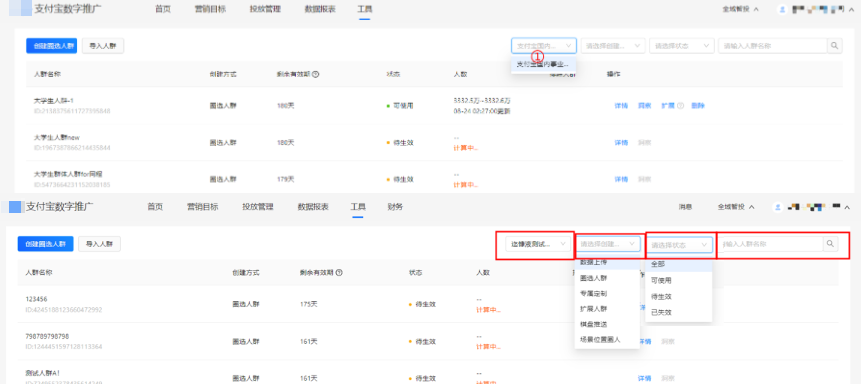Click 扩展 for 大学生人群-1
Viewport: 861px width, 384px height.
click(667, 106)
